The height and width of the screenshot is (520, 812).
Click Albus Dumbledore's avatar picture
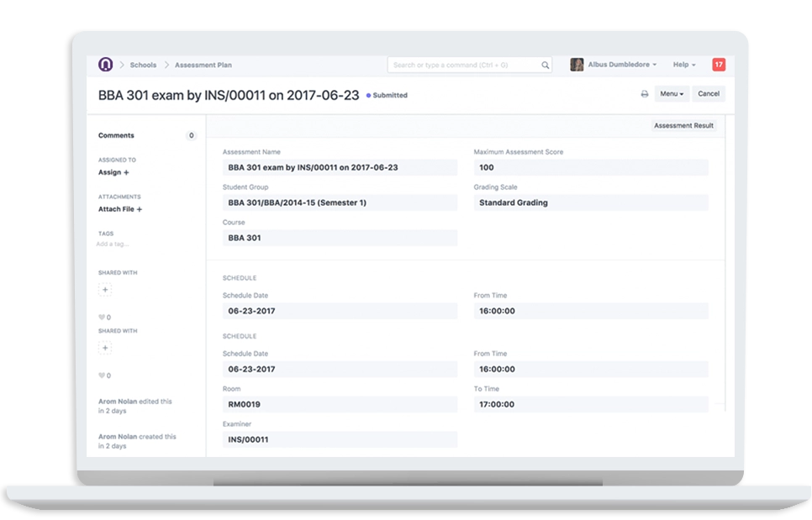577,65
